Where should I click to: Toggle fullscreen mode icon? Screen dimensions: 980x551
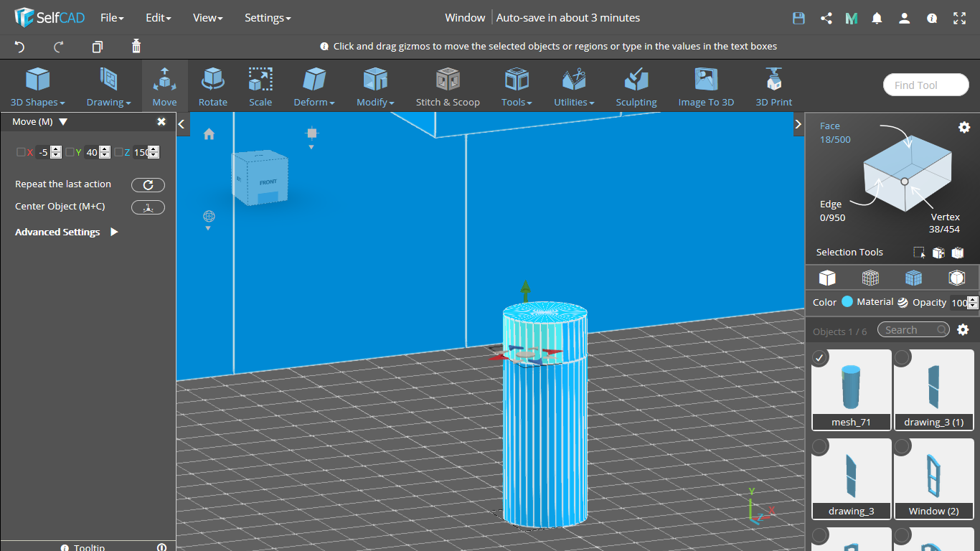pos(959,19)
